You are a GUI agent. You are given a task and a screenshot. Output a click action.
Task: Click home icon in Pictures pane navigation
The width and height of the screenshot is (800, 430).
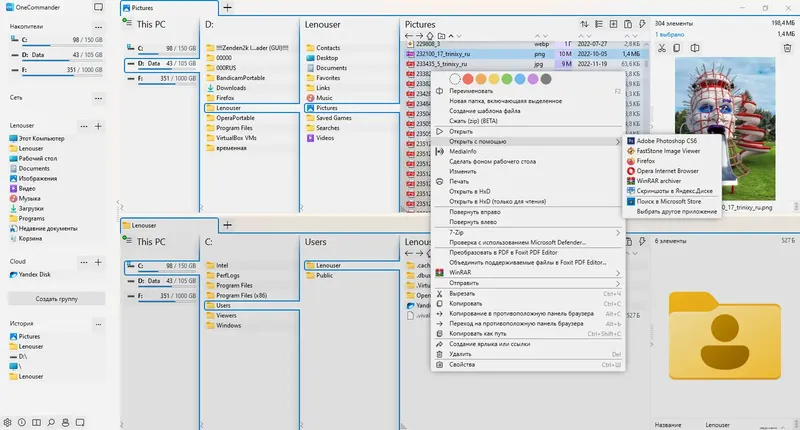430,36
